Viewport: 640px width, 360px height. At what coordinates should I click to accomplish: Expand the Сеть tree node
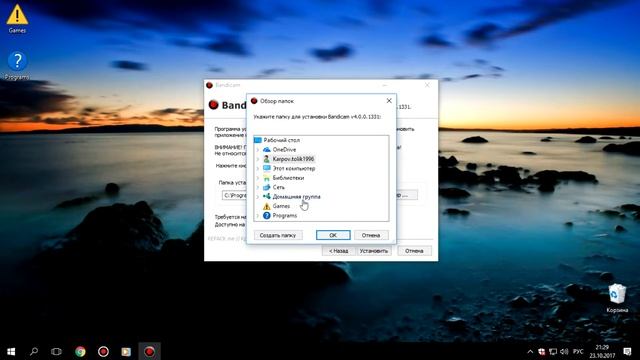258,187
